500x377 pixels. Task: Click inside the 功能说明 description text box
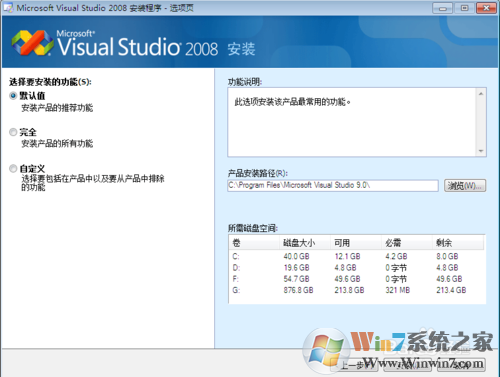coord(353,122)
